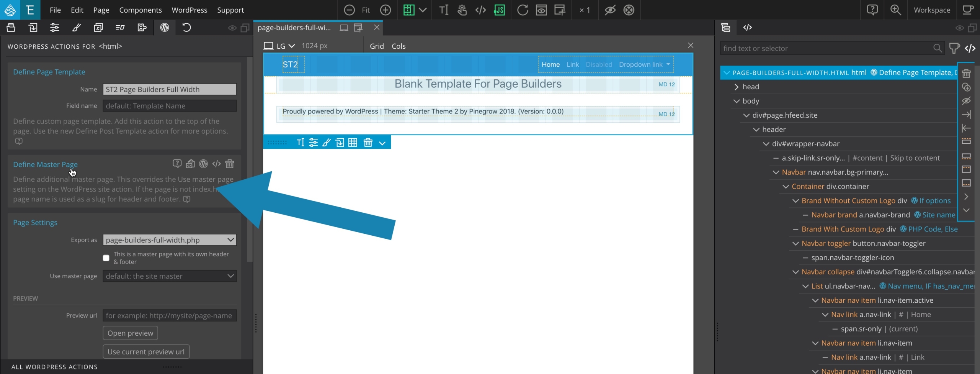This screenshot has width=980, height=374.
Task: Delete the Define Master Page action with trash icon
Action: (x=230, y=164)
